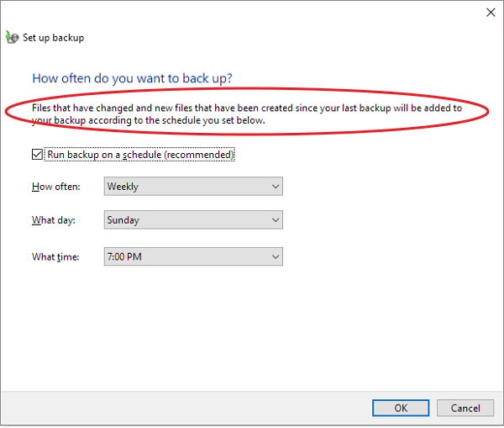Click the empty title bar area of the dialog
The width and height of the screenshot is (504, 428).
pos(252,12)
